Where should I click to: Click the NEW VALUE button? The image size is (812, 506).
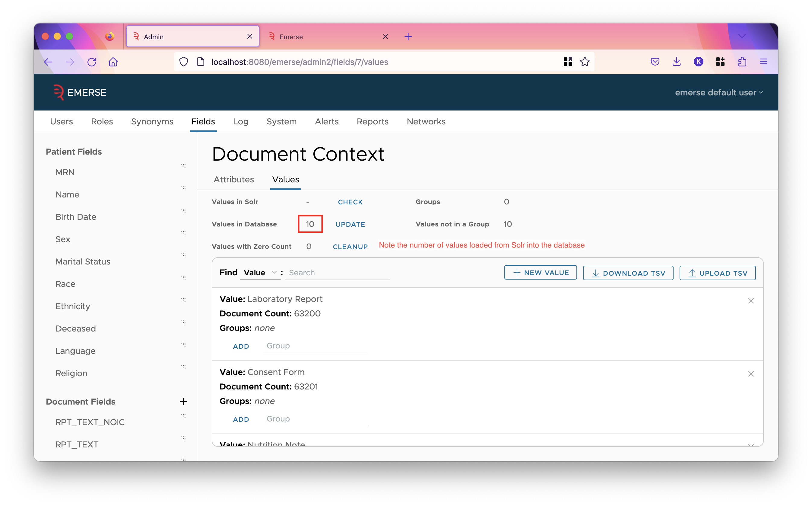pyautogui.click(x=540, y=273)
